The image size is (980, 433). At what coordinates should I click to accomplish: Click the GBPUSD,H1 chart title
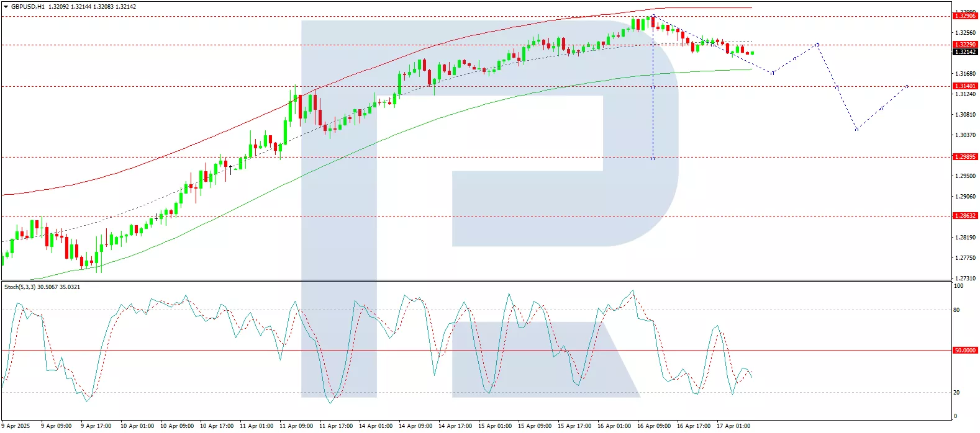(x=28, y=7)
